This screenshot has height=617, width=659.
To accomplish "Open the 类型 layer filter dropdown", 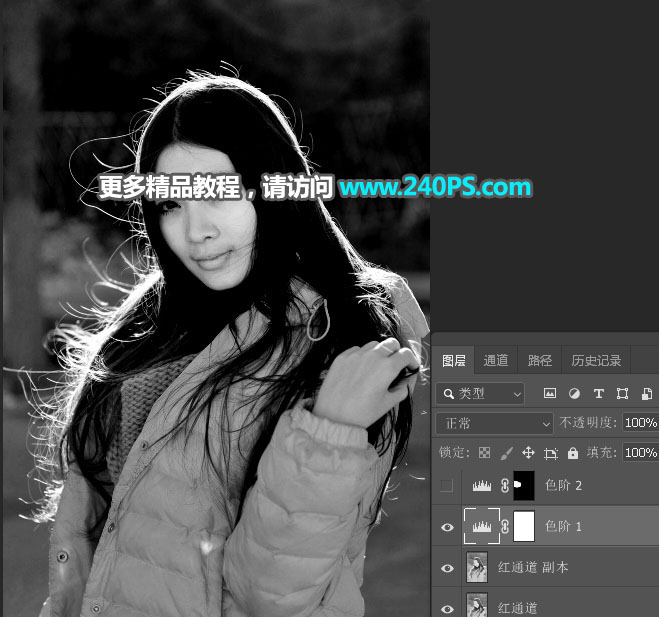I will click(x=480, y=394).
